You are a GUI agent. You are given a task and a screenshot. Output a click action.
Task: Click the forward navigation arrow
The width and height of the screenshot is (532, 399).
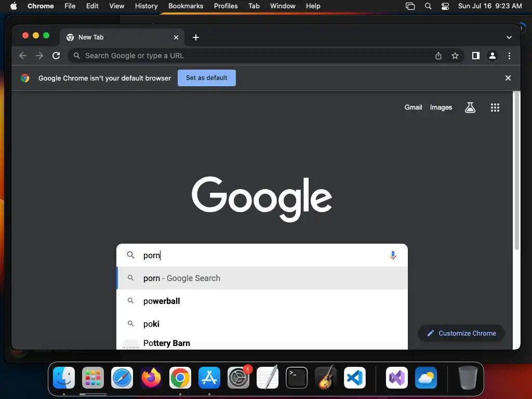tap(39, 56)
